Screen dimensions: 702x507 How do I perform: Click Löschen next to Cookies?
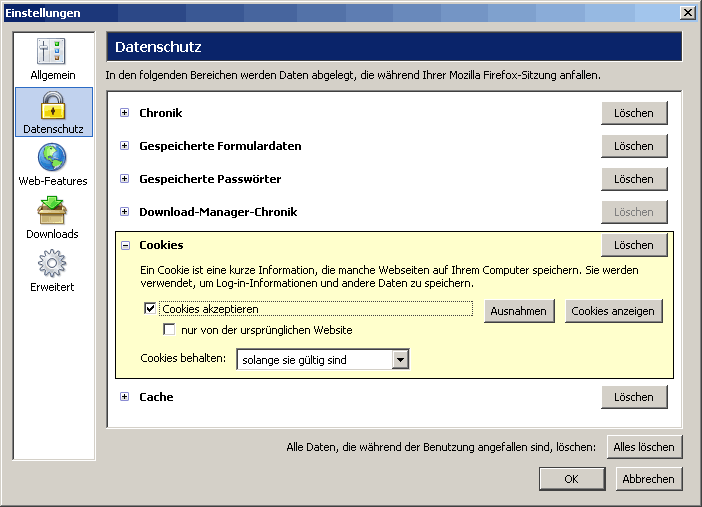pos(634,245)
